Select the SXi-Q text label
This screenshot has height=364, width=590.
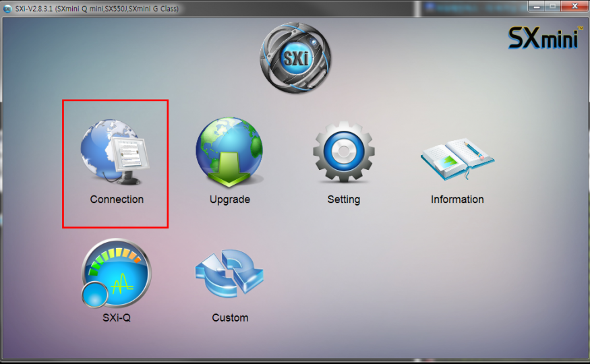click(117, 317)
